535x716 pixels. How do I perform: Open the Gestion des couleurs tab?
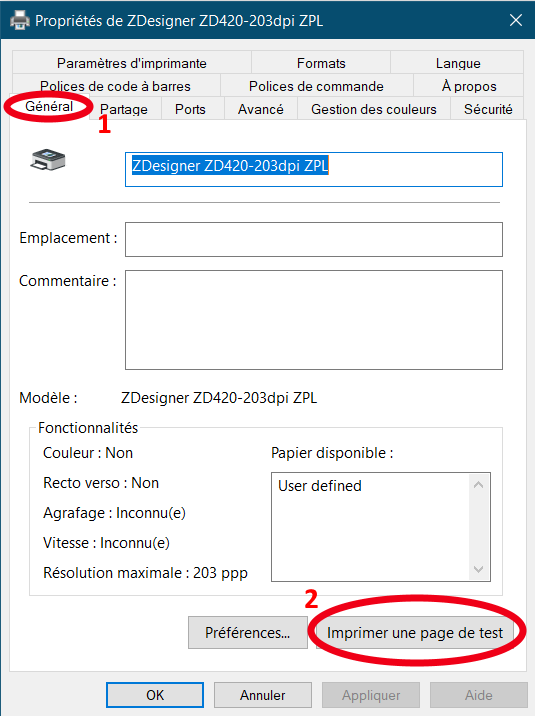click(374, 109)
